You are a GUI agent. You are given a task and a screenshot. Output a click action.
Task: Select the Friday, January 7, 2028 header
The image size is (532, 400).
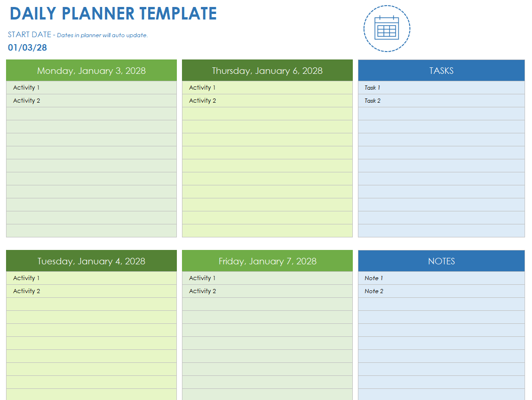tap(267, 261)
